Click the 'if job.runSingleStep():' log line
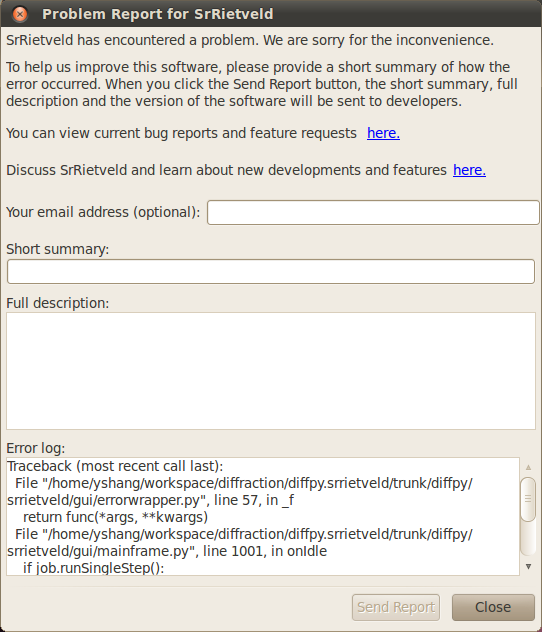 pos(93,568)
